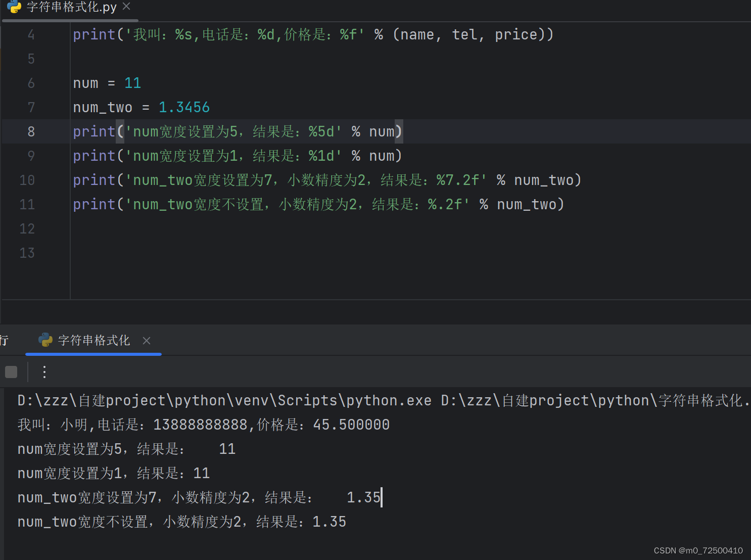This screenshot has width=751, height=560.
Task: Click the output line showing 13888888888
Action: pos(200,425)
